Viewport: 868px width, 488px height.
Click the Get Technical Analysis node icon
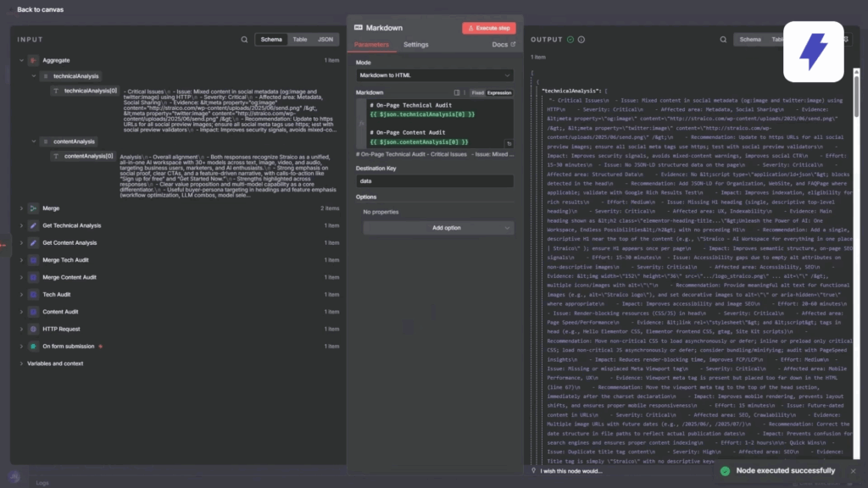[x=33, y=225]
